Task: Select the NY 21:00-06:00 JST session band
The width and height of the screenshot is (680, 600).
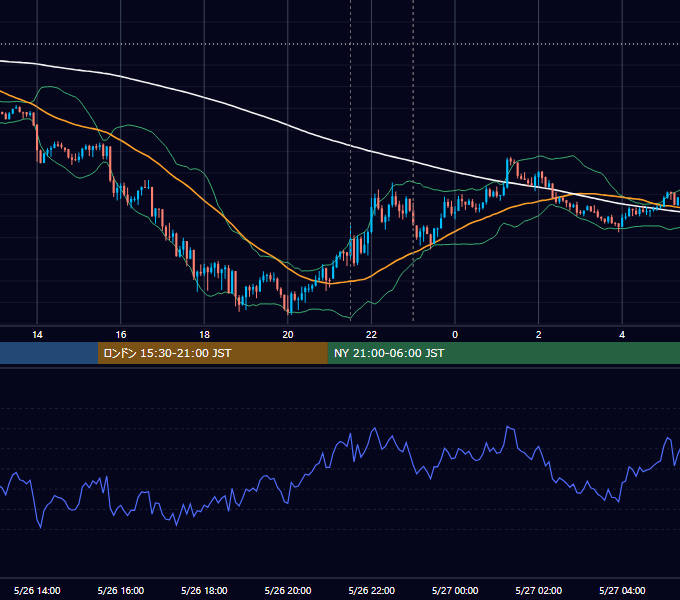Action: tap(503, 353)
